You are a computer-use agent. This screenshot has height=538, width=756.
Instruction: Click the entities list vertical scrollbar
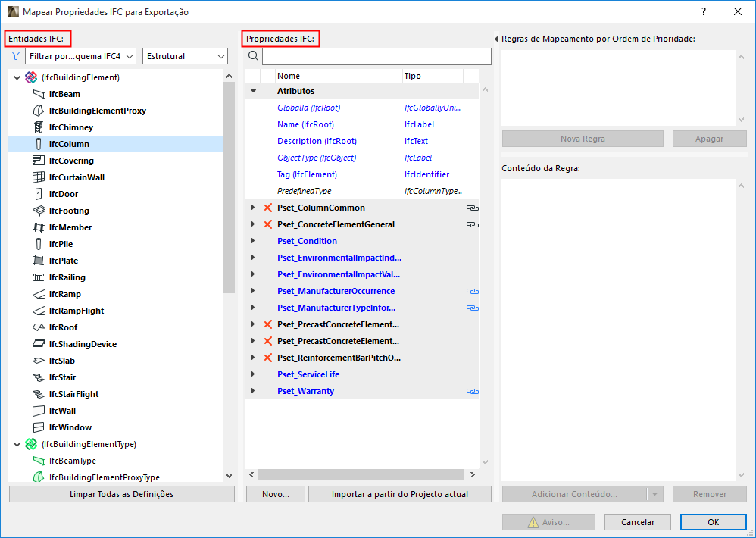[x=229, y=188]
